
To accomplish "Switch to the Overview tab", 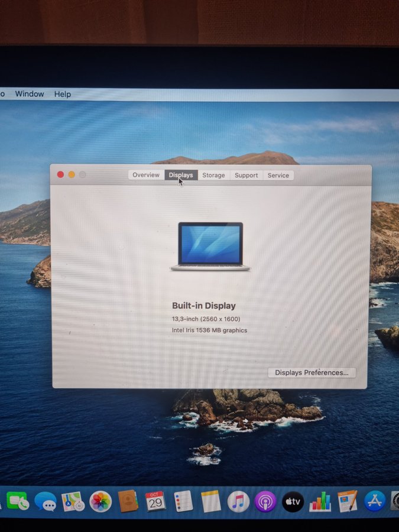I will click(x=146, y=175).
